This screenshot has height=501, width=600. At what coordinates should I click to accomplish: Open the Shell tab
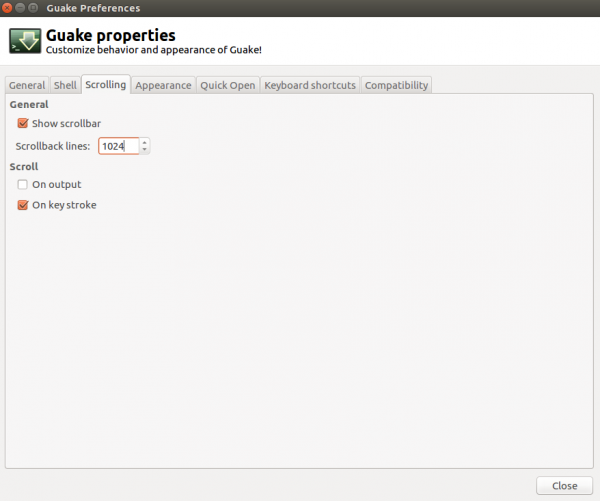pos(65,85)
